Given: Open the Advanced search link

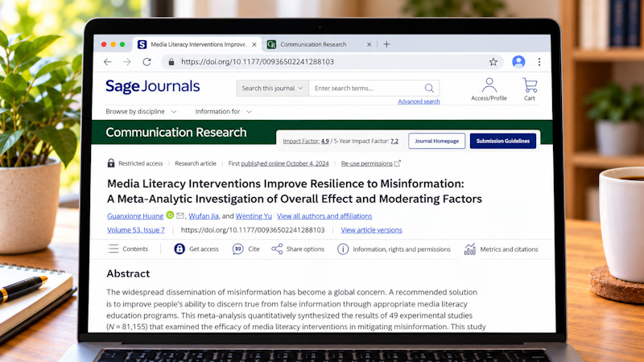Looking at the screenshot, I should (x=419, y=101).
